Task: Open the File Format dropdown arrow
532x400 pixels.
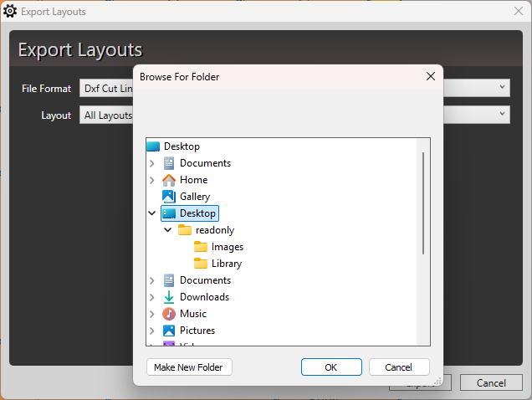Action: (x=502, y=87)
